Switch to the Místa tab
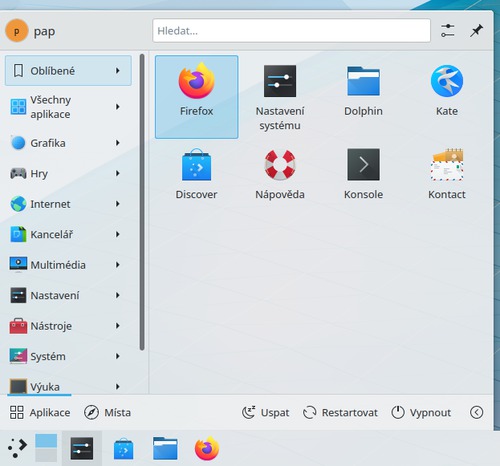The image size is (500, 466). pos(107,412)
